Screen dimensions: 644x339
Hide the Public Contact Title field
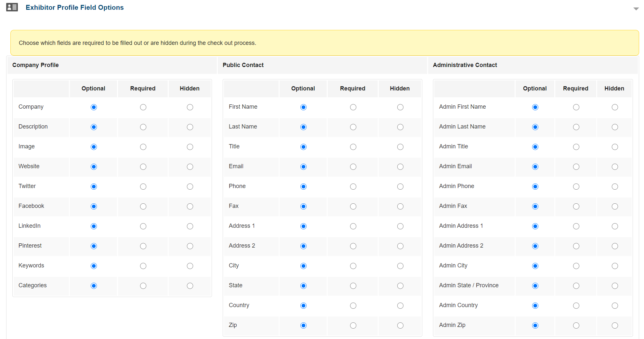click(x=400, y=147)
